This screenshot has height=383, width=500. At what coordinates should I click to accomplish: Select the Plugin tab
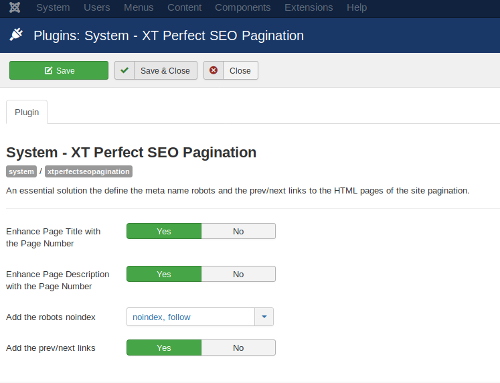point(27,112)
